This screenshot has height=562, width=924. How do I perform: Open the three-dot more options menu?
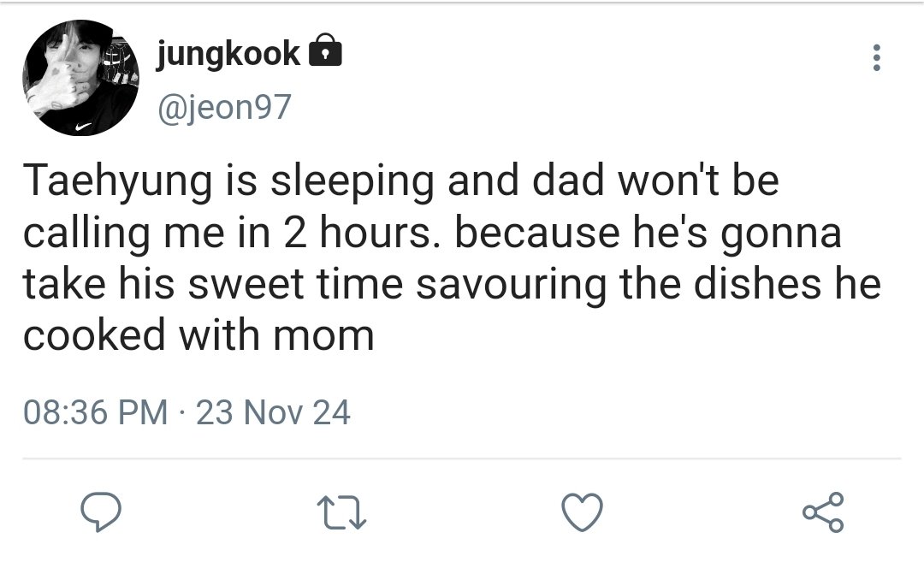click(x=877, y=57)
